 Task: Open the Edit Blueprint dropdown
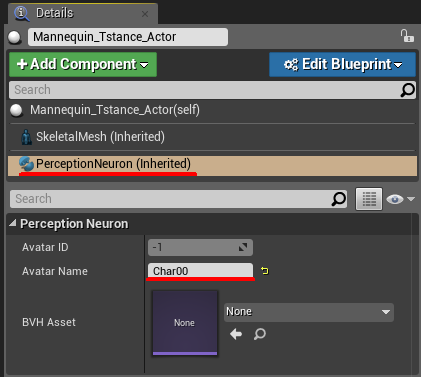point(342,64)
